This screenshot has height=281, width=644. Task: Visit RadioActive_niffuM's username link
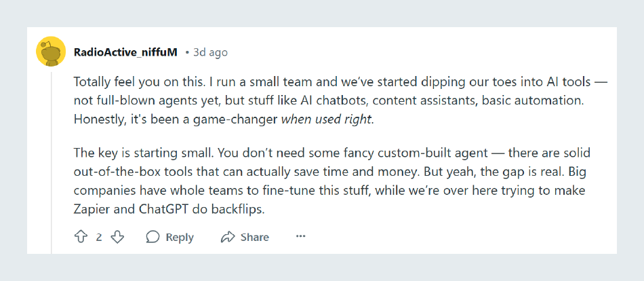[125, 53]
